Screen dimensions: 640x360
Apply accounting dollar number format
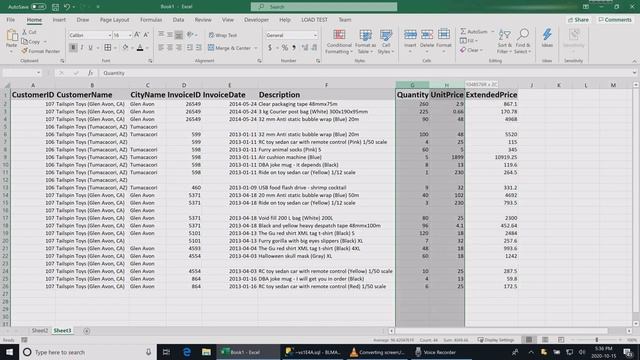[x=270, y=48]
